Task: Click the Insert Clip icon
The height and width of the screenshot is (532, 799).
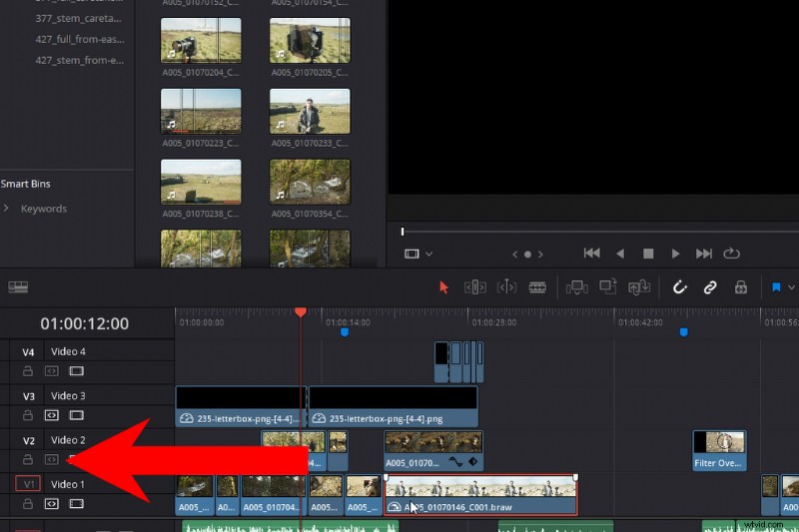Action: click(577, 287)
